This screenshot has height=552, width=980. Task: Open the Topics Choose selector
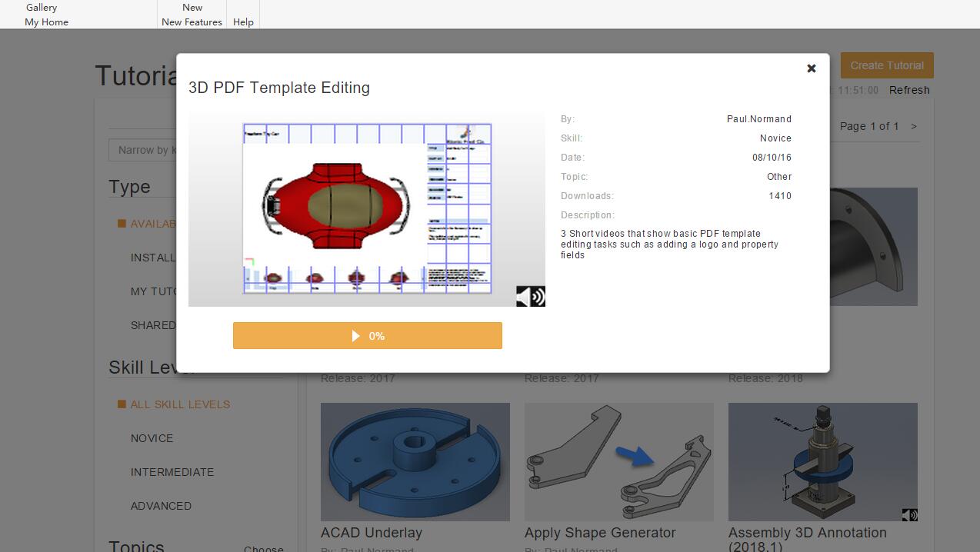[264, 547]
